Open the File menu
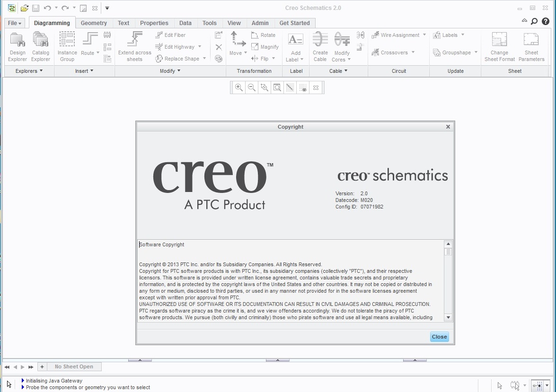 (x=15, y=23)
